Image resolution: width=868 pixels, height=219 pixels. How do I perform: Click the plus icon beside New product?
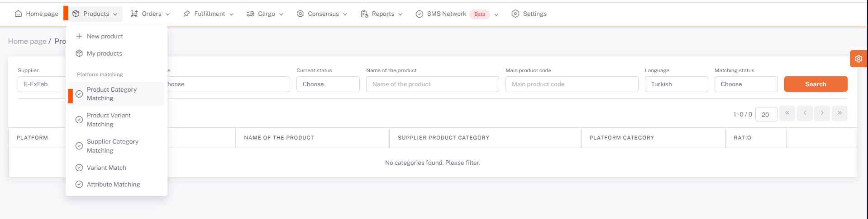(79, 36)
